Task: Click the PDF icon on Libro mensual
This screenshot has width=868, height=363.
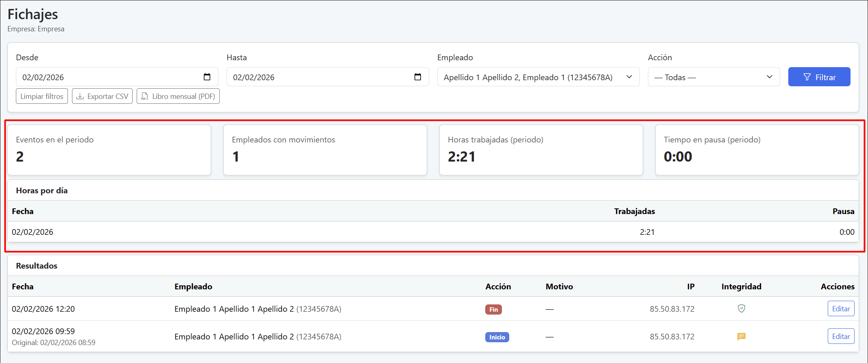Action: [x=144, y=96]
